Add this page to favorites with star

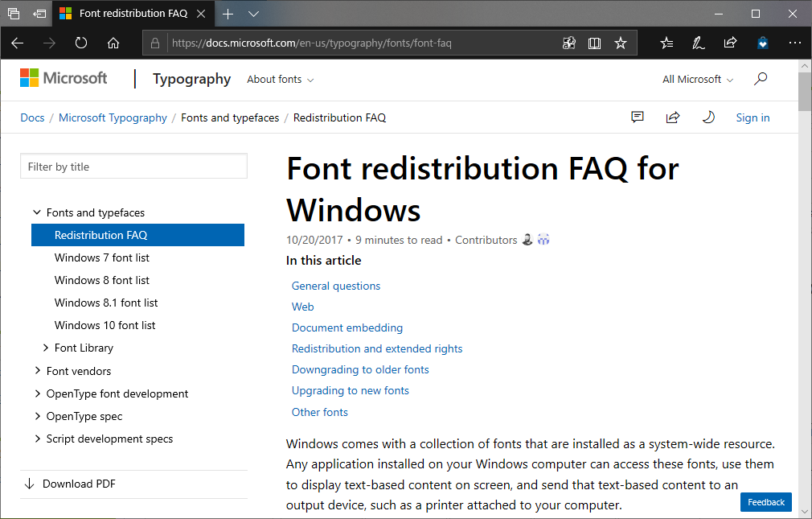[621, 43]
